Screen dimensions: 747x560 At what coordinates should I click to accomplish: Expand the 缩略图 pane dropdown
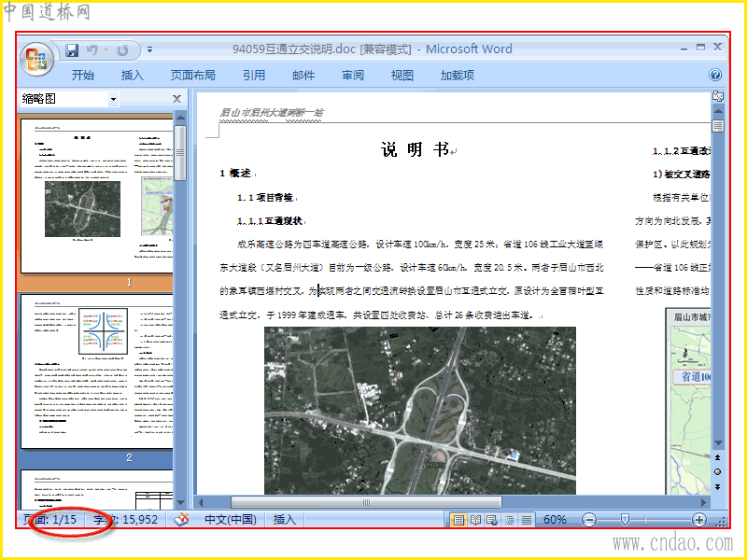tap(113, 99)
